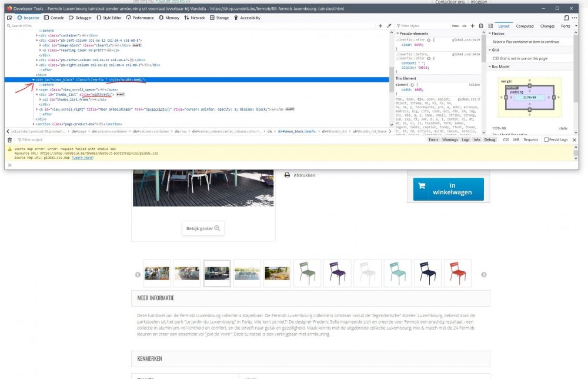Screen dimensions: 588x379
Task: Pick a color with the eyedropper icon
Action: tap(389, 26)
